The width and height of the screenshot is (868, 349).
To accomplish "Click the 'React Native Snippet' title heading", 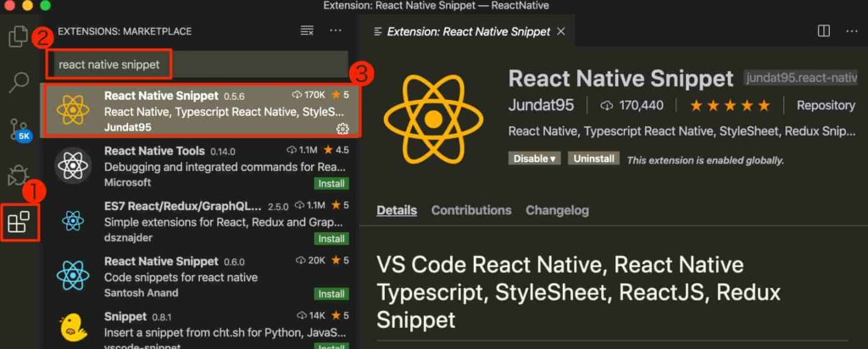I will coord(620,79).
